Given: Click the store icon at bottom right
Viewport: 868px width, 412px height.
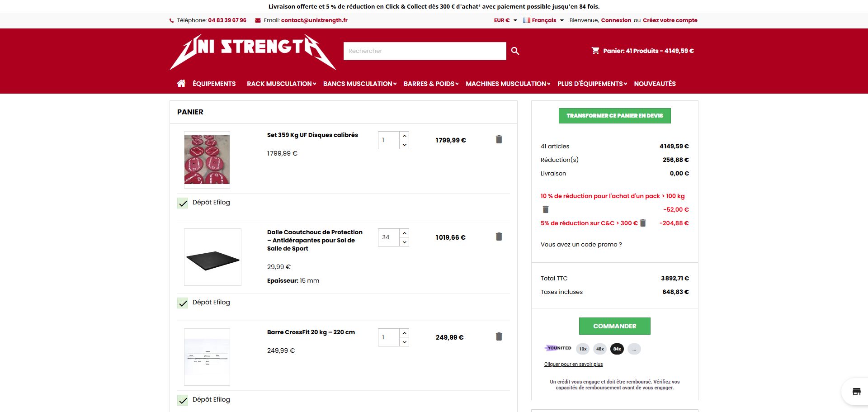Looking at the screenshot, I should point(856,392).
